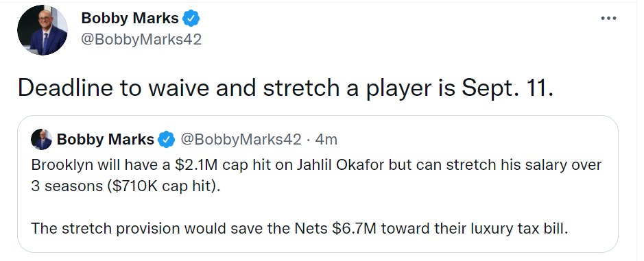Click the blue verified badge beside the top name
Screen dimensions: 644x261
(x=191, y=18)
